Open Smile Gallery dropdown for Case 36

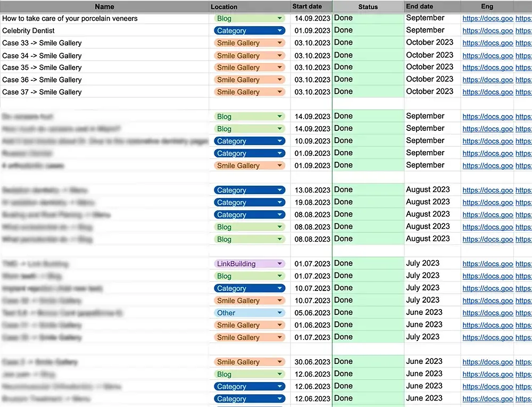tap(280, 80)
